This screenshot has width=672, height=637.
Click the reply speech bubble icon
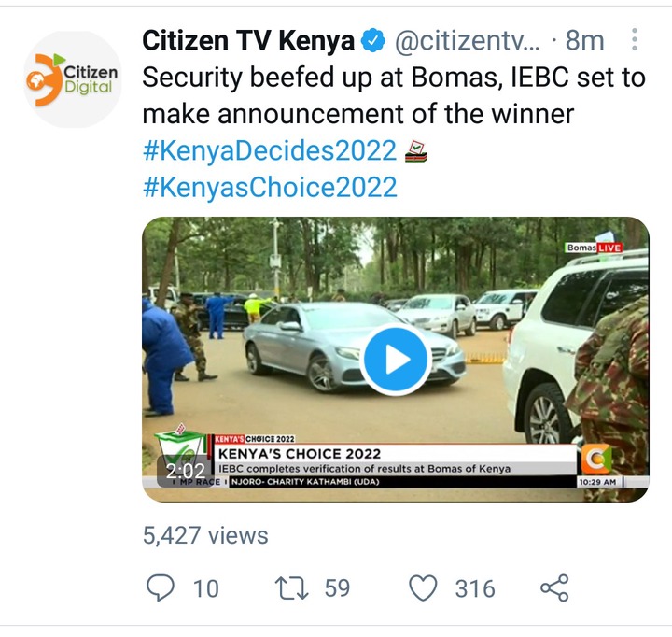pos(161,587)
